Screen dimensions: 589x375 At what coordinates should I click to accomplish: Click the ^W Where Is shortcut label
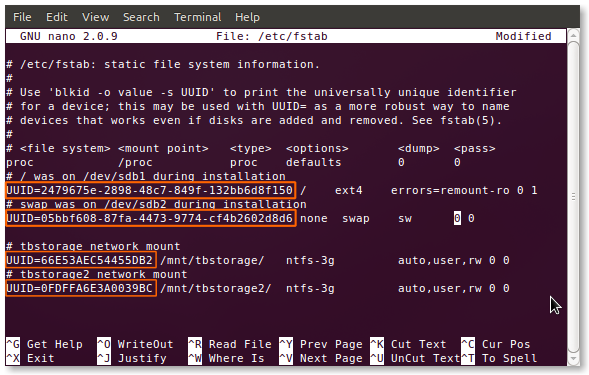click(226, 358)
